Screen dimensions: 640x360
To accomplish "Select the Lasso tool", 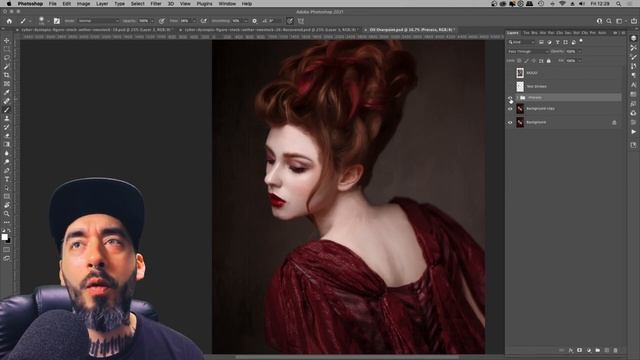I will (7, 58).
